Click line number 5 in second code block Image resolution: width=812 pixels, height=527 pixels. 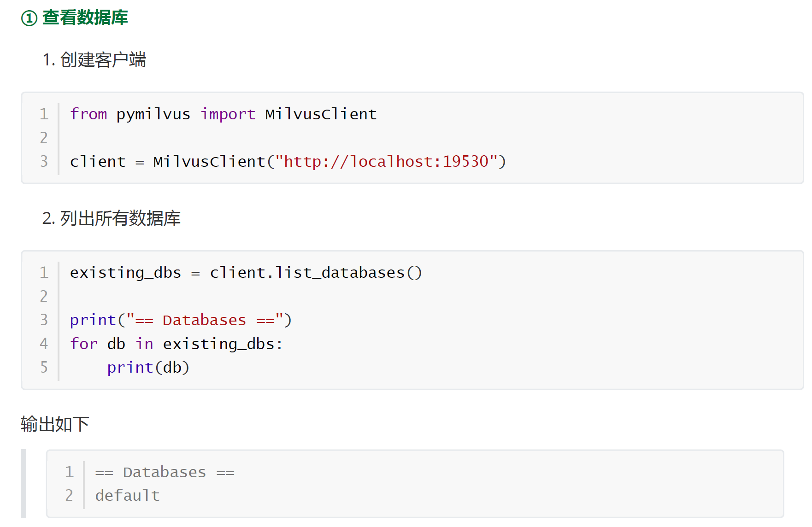pyautogui.click(x=44, y=367)
